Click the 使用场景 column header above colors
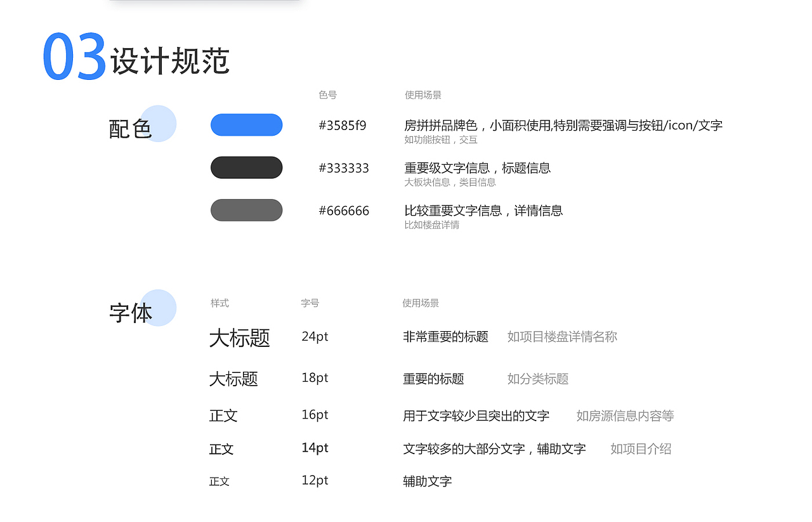This screenshot has width=812, height=522. pos(422,95)
